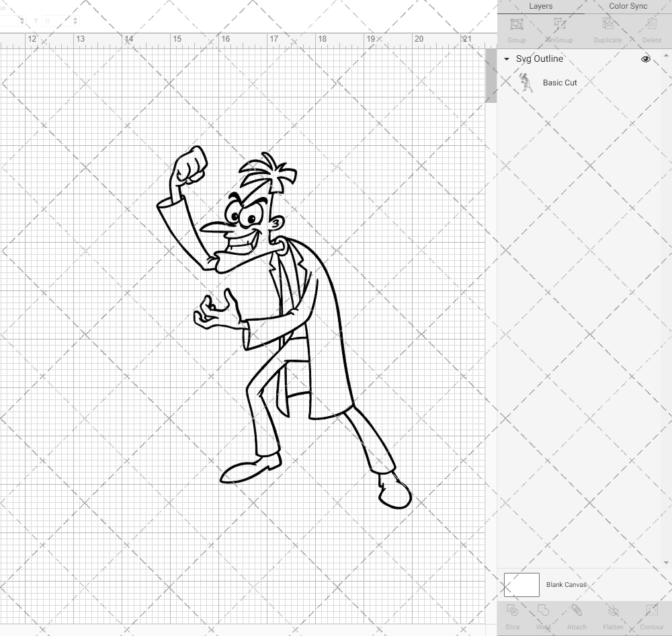672x636 pixels.
Task: Select the cartoon character drawing on canvas
Action: pos(284,327)
